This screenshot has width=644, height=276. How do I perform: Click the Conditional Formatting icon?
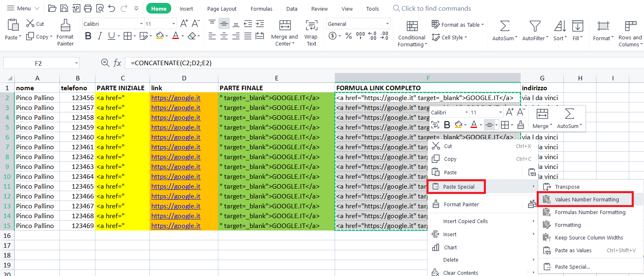412,27
